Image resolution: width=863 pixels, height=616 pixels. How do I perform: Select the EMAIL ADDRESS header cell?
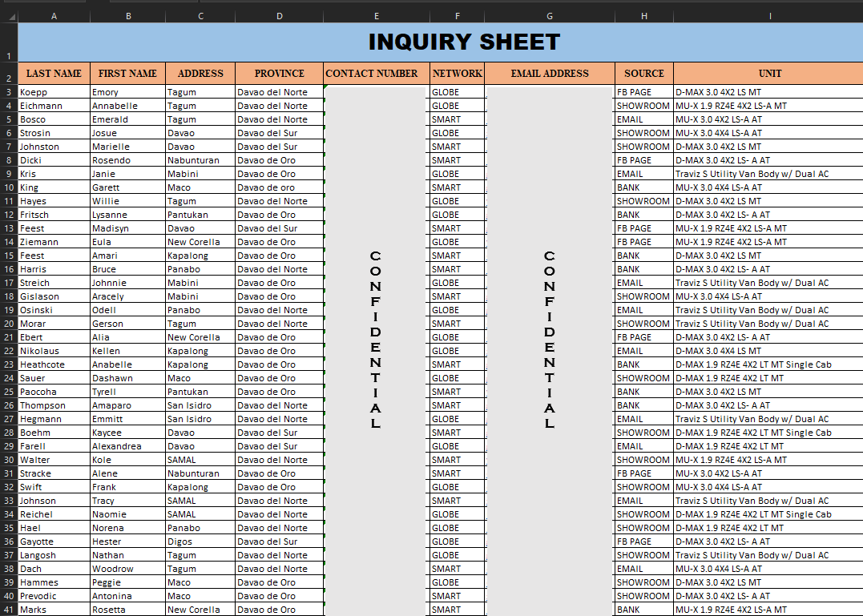tap(549, 74)
